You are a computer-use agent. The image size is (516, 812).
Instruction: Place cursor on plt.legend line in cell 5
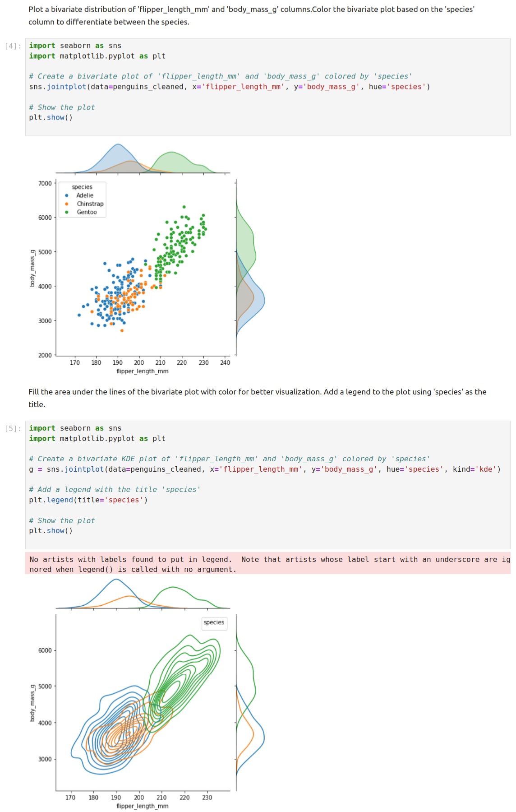[88, 500]
